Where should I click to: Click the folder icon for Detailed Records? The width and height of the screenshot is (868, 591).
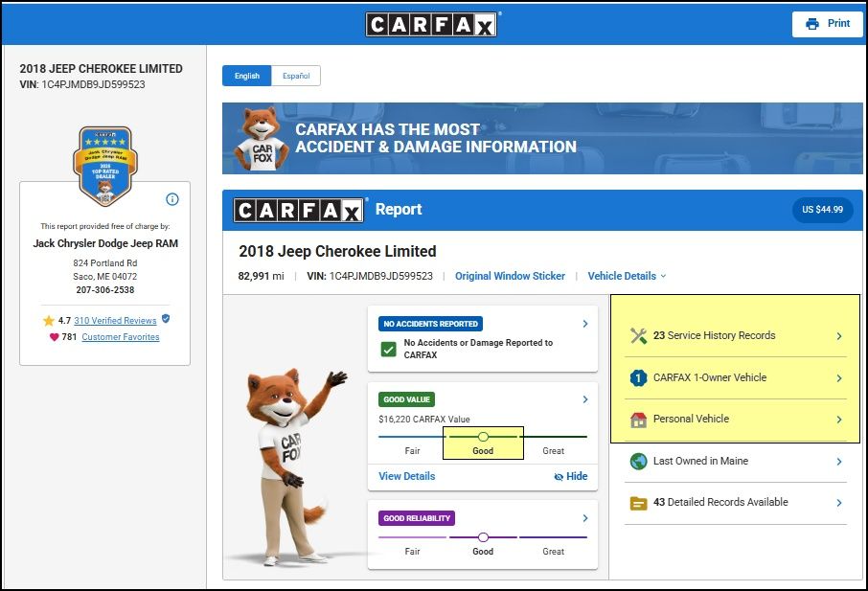click(638, 503)
